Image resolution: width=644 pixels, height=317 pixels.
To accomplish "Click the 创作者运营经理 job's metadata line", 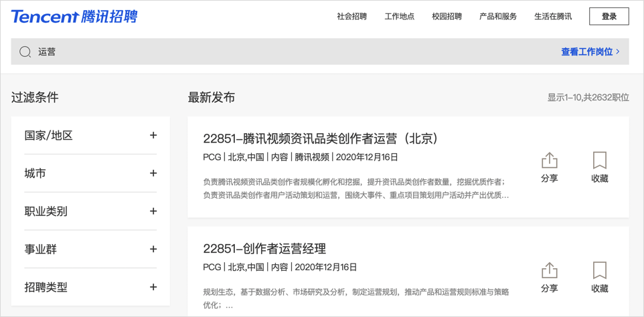I will coord(280,268).
